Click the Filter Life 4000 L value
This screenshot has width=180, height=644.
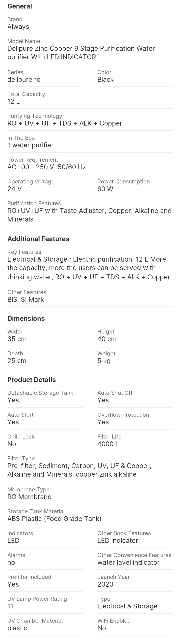click(108, 444)
